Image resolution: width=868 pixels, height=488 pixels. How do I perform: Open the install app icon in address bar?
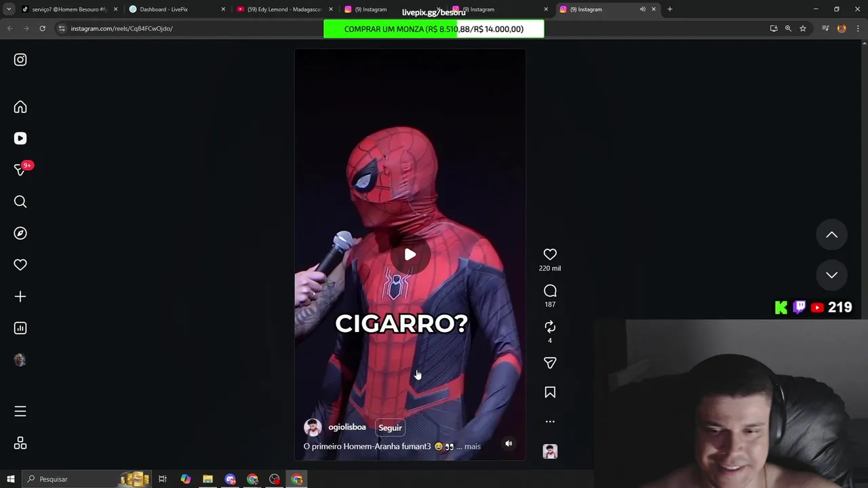tap(774, 28)
